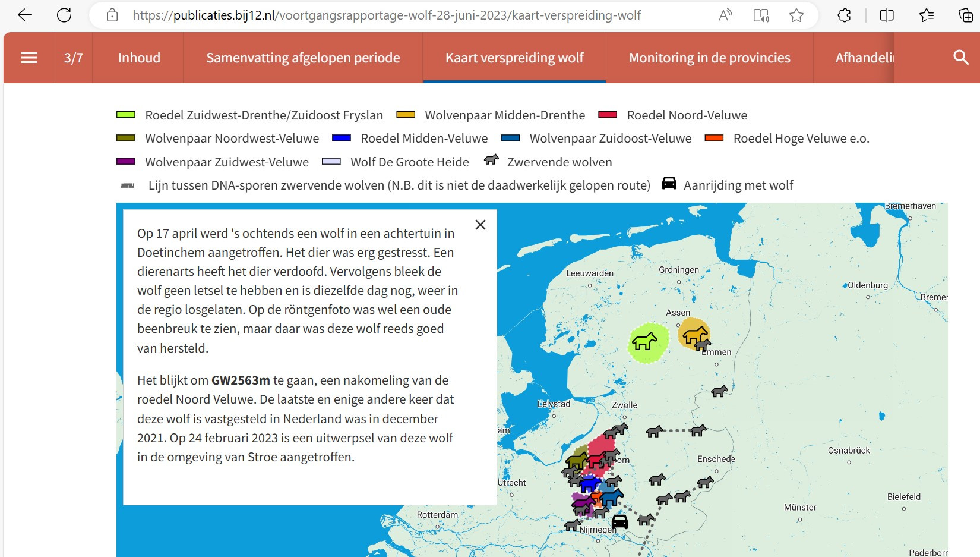Close the wolf info popup with X

pyautogui.click(x=480, y=225)
